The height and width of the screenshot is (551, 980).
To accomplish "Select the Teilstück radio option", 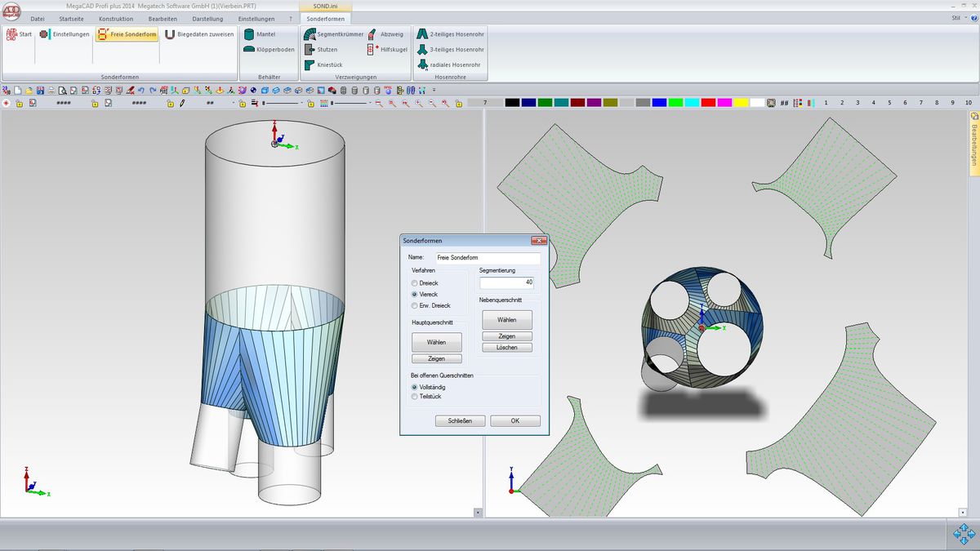I will pyautogui.click(x=415, y=396).
